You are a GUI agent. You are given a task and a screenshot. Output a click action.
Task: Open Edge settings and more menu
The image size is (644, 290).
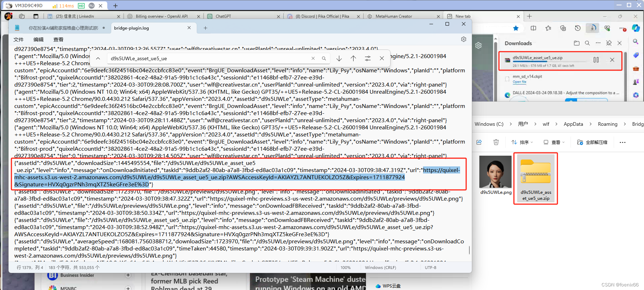click(x=622, y=28)
